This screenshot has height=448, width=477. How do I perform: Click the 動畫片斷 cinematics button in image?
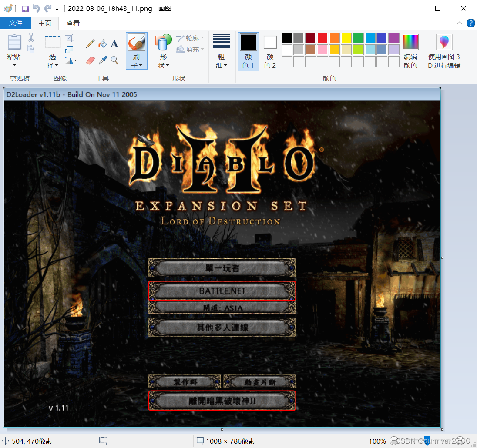click(x=259, y=382)
